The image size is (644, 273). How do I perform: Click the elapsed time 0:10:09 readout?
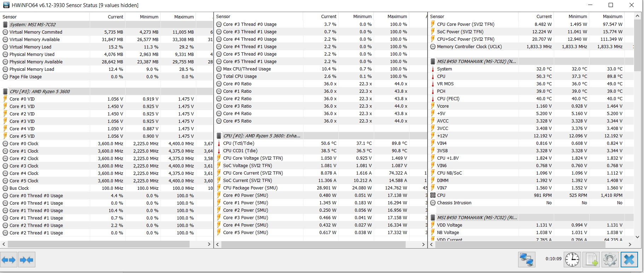click(553, 259)
